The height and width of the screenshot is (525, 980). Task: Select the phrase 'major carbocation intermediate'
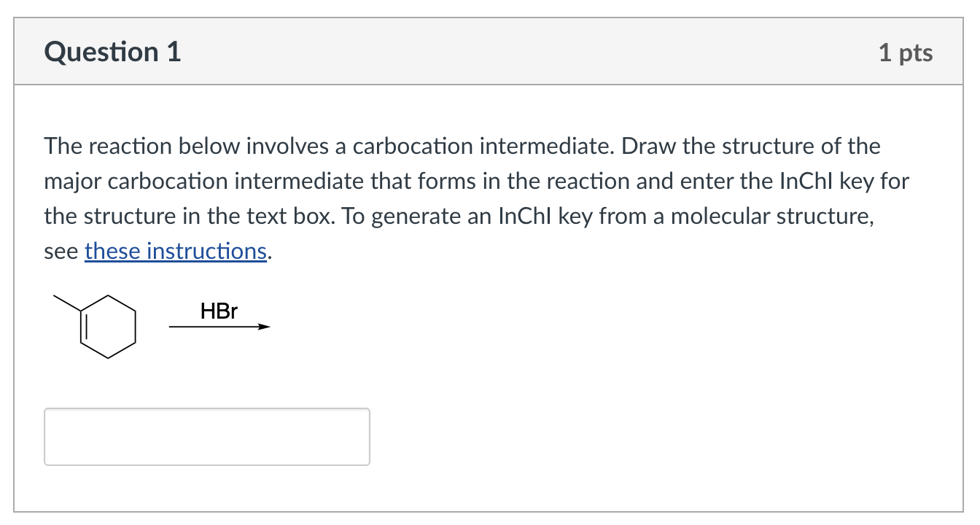[x=203, y=181]
